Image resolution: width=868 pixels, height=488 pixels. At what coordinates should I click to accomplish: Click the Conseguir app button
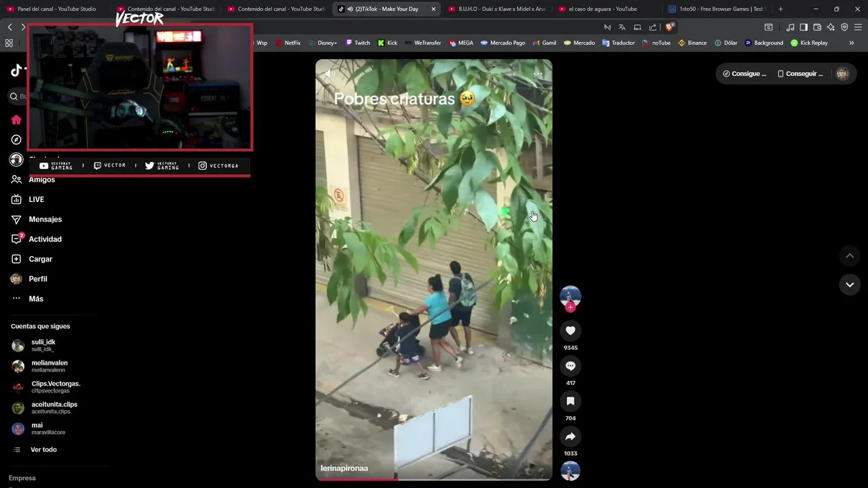click(x=801, y=74)
